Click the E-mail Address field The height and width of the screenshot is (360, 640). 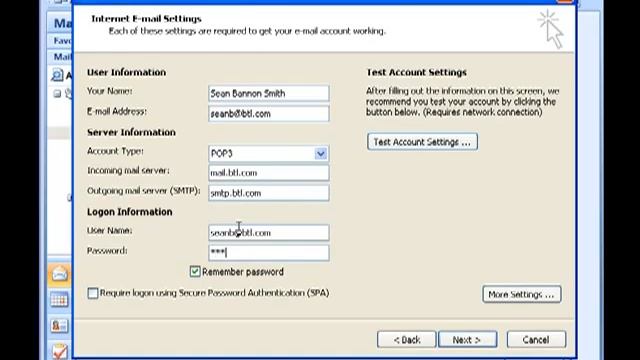click(269, 114)
